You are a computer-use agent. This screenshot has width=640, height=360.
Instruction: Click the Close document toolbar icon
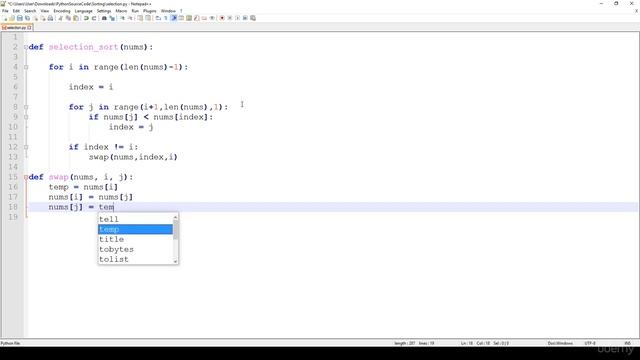(36, 18)
